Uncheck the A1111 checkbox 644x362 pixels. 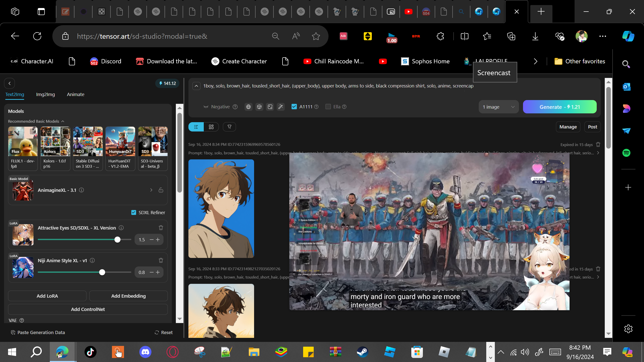point(294,107)
